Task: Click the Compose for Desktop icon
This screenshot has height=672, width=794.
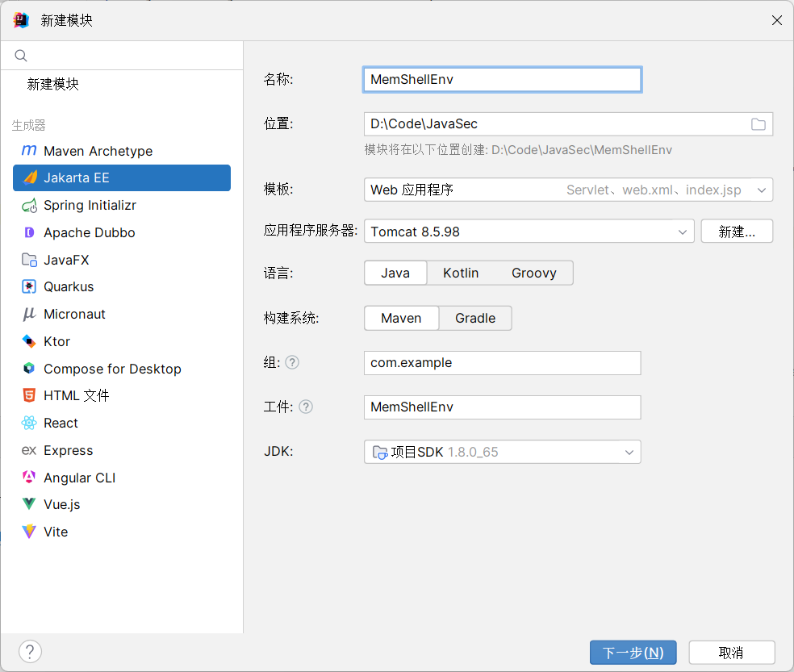Action: coord(29,368)
